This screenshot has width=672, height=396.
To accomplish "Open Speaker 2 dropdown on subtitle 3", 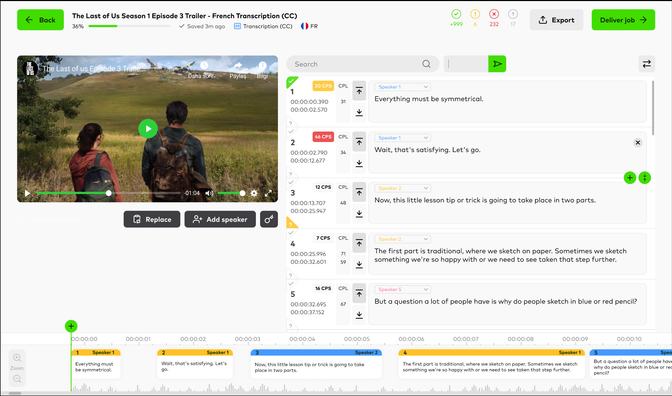I will (402, 188).
